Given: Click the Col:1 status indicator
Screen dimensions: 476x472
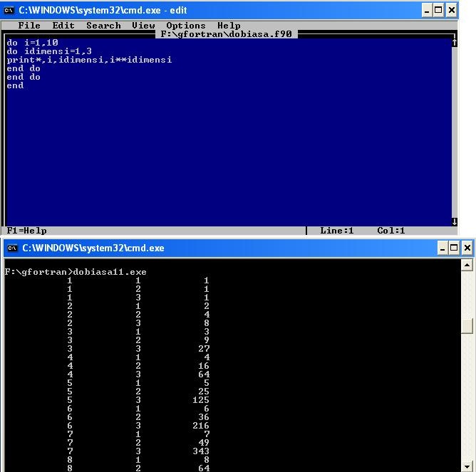Looking at the screenshot, I should 391,231.
